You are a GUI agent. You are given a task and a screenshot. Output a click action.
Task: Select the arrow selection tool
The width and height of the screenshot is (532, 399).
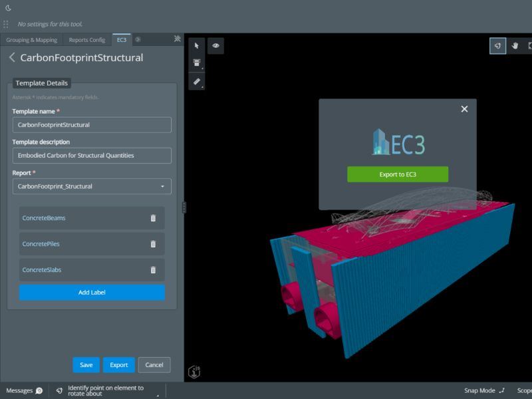(x=197, y=46)
